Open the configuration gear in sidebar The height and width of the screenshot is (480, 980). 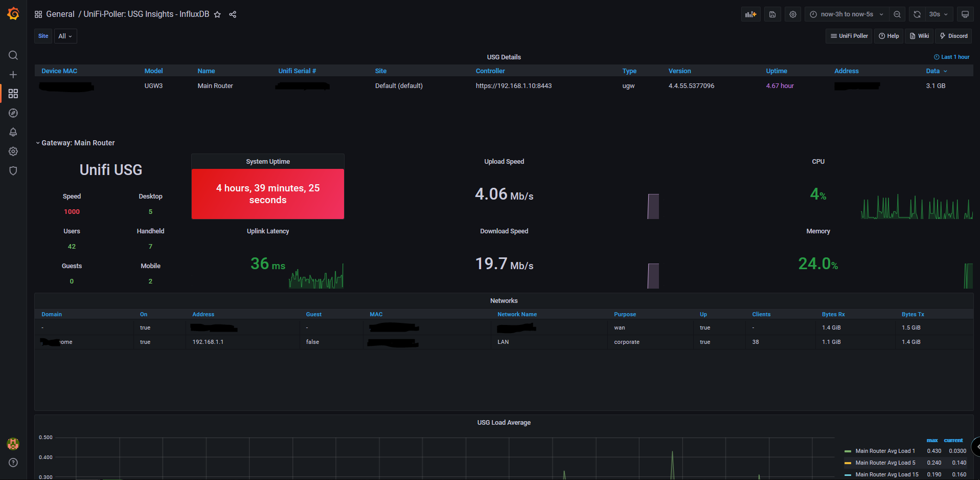pyautogui.click(x=13, y=151)
